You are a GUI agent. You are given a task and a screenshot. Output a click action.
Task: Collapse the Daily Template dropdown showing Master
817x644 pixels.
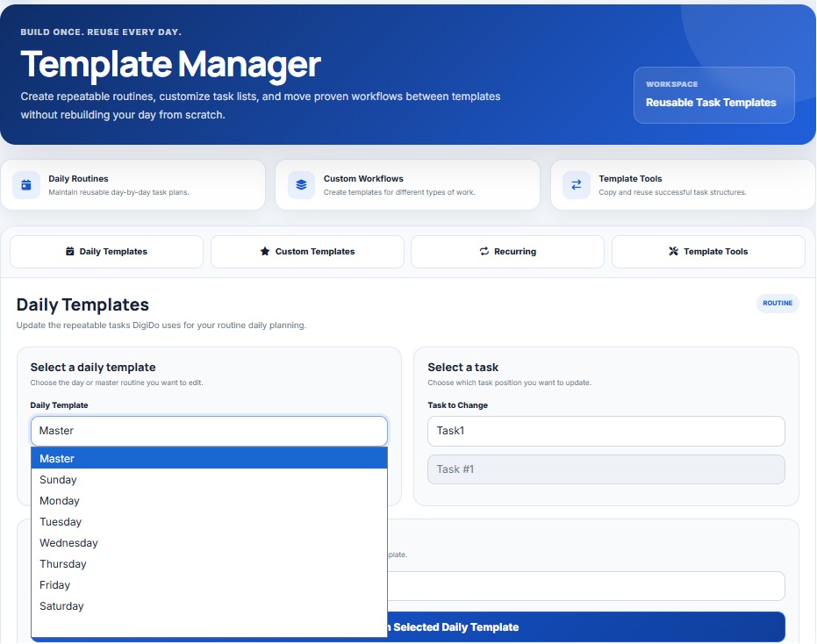(209, 431)
